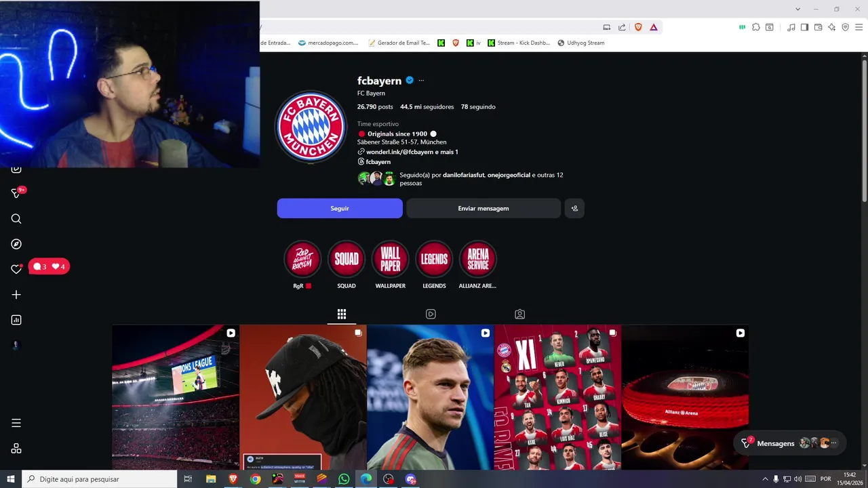The image size is (868, 488).
Task: Click the Seguir follow button
Action: (x=340, y=208)
